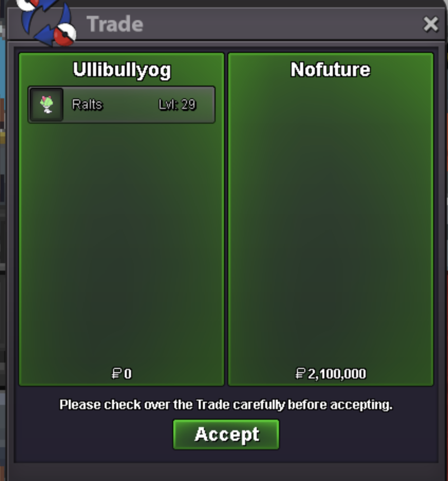The width and height of the screenshot is (448, 481).
Task: Click the Accept trade button
Action: tap(226, 434)
